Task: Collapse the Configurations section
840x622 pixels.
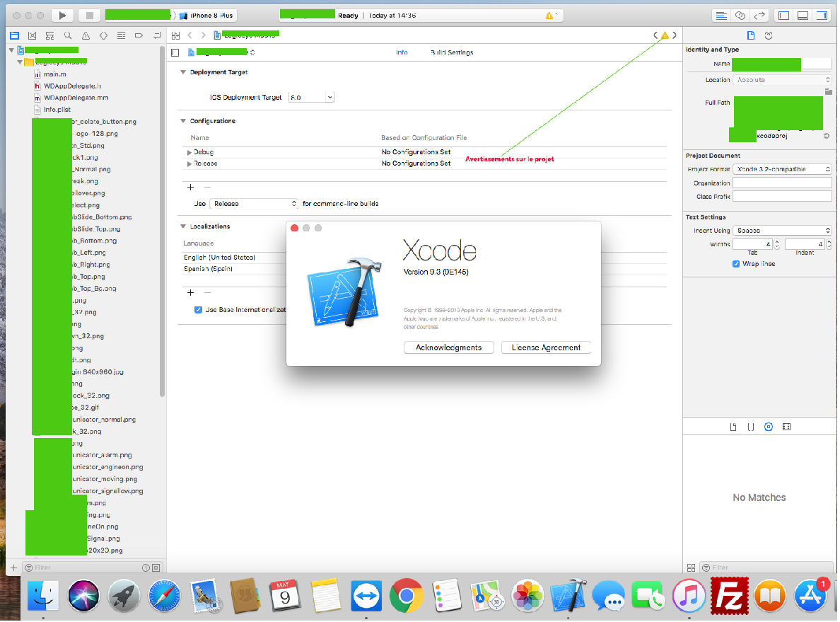Action: point(183,121)
